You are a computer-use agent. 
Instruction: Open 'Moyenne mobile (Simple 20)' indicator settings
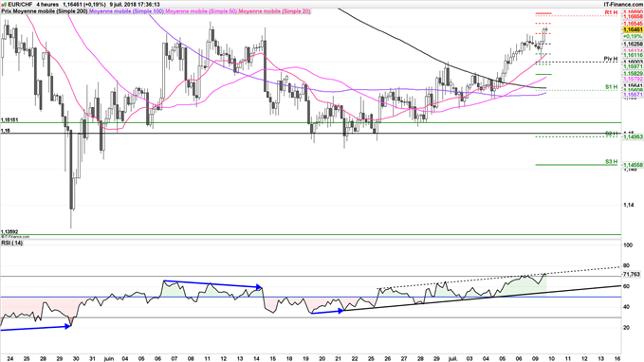tap(274, 11)
